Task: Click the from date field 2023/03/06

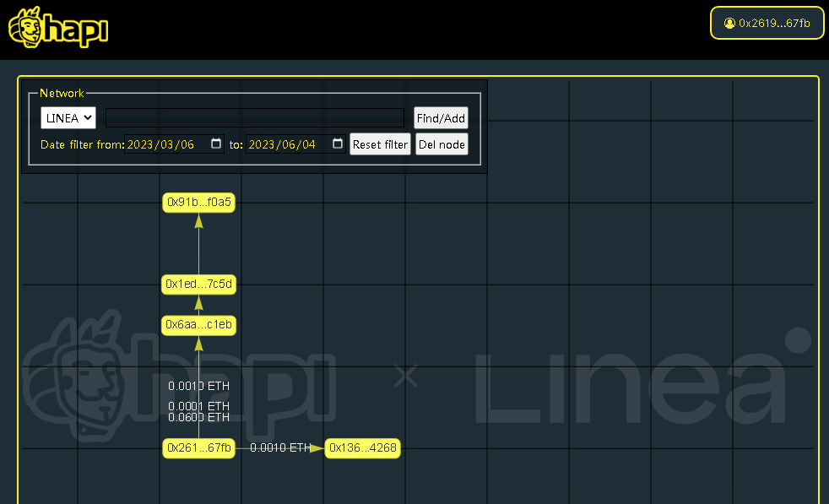Action: (175, 144)
